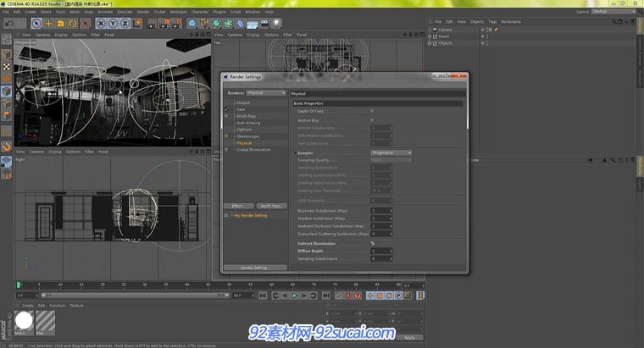This screenshot has width=644, height=348.
Task: Toggle the Indirect Illumination checkbox
Action: pyautogui.click(x=372, y=243)
